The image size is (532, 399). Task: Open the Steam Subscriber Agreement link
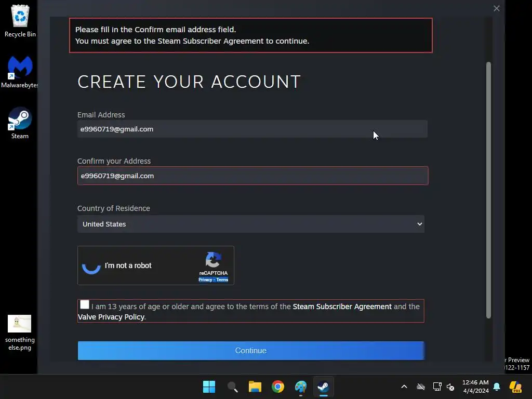(342, 307)
